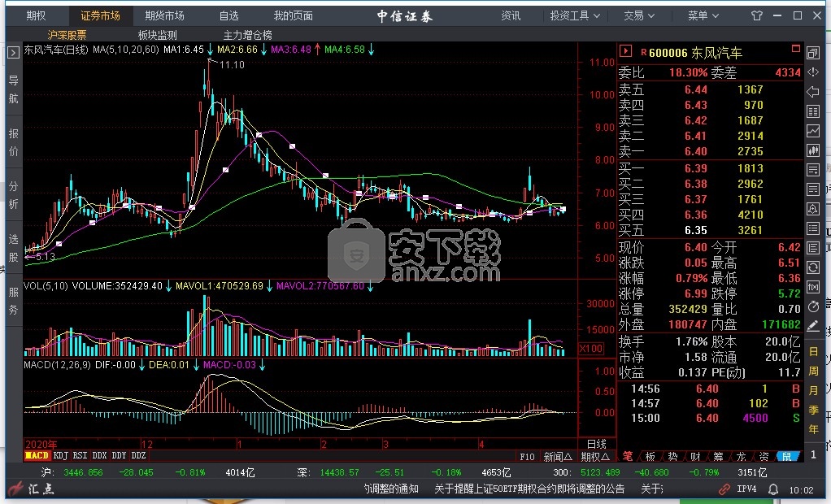Open the 期权 tab in top menu
This screenshot has height=504, width=831.
coord(36,16)
